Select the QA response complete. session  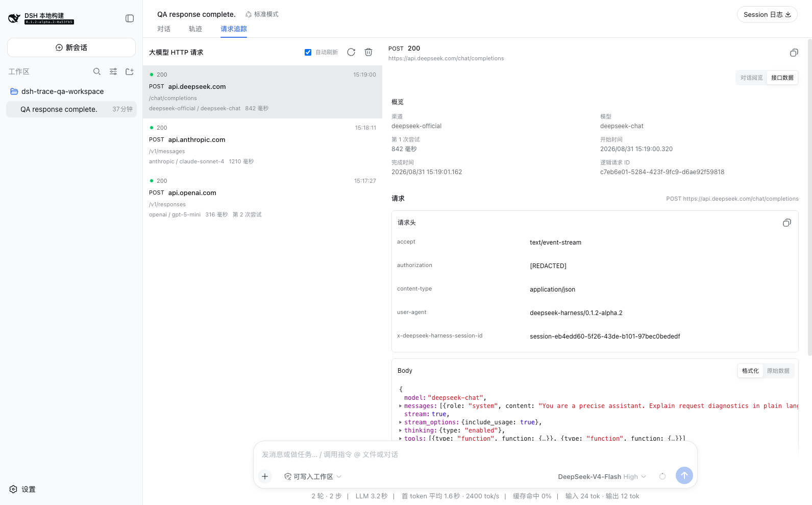click(x=71, y=109)
